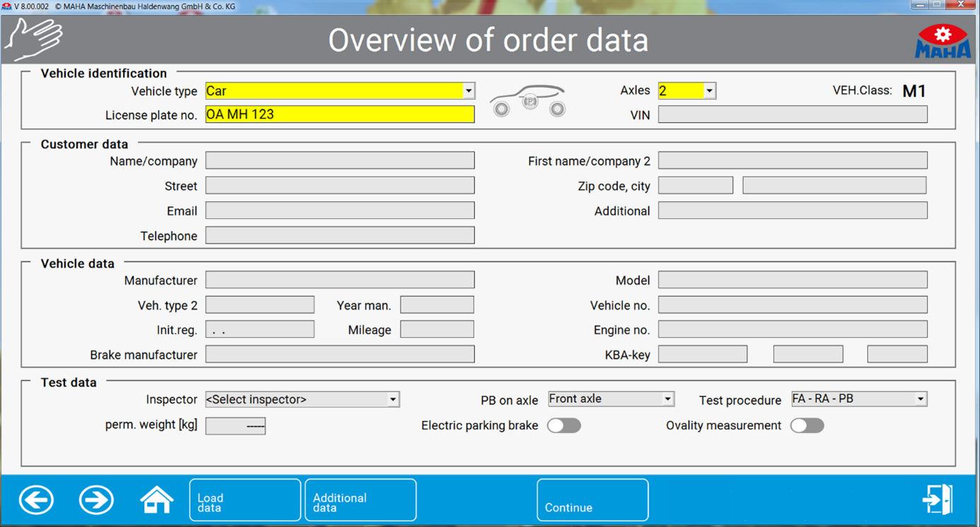980x527 pixels.
Task: Click the Brake manufacturer field
Action: click(340, 355)
